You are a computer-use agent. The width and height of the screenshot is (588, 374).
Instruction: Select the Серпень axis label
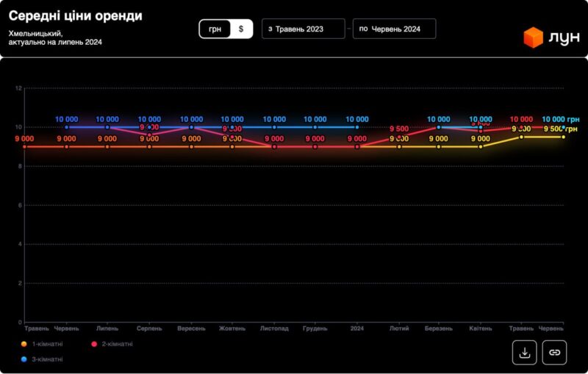click(x=149, y=328)
